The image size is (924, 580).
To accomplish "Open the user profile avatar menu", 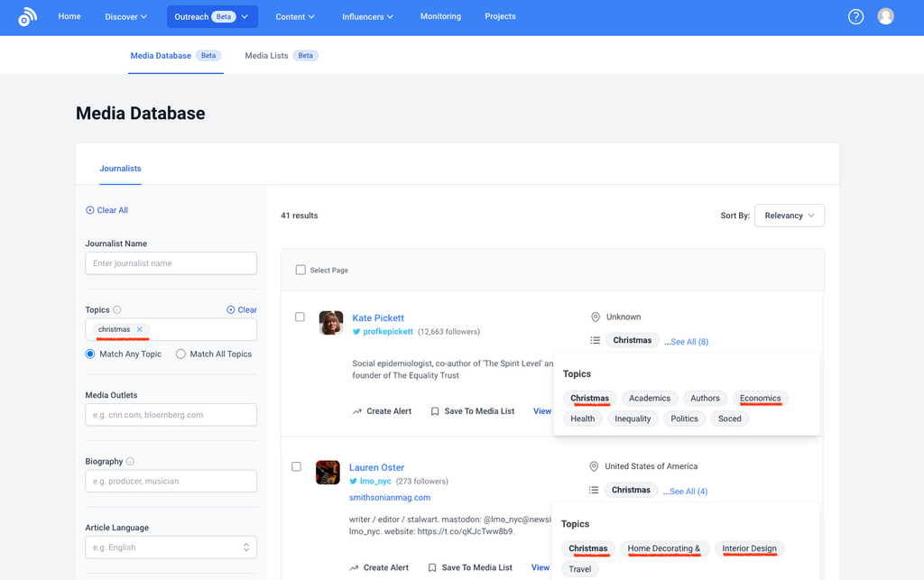I will 885,17.
